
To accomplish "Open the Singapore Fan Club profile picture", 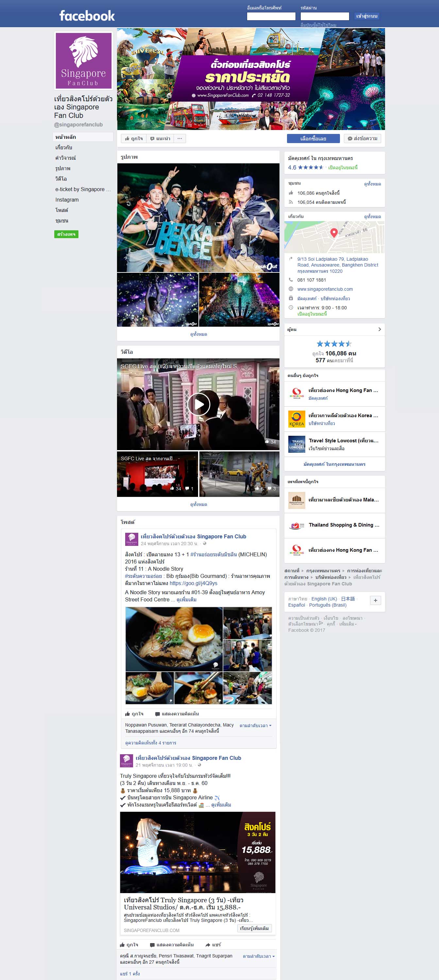I will pos(83,61).
